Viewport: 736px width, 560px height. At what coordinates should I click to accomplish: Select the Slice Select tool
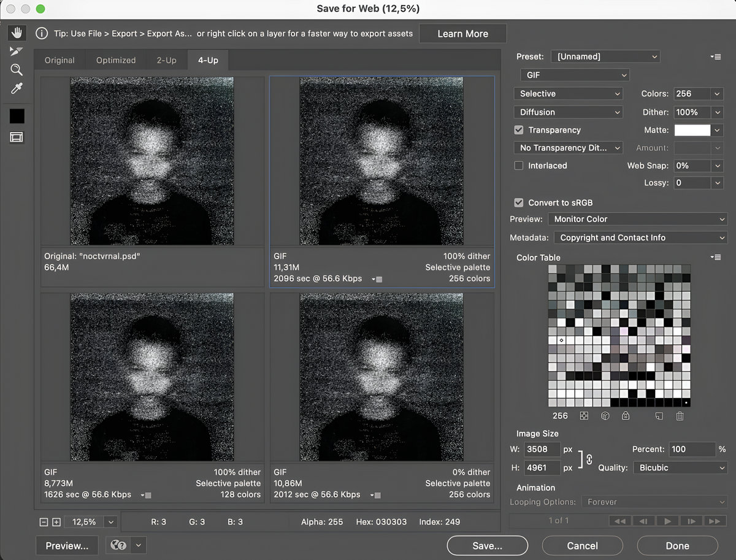pos(17,51)
